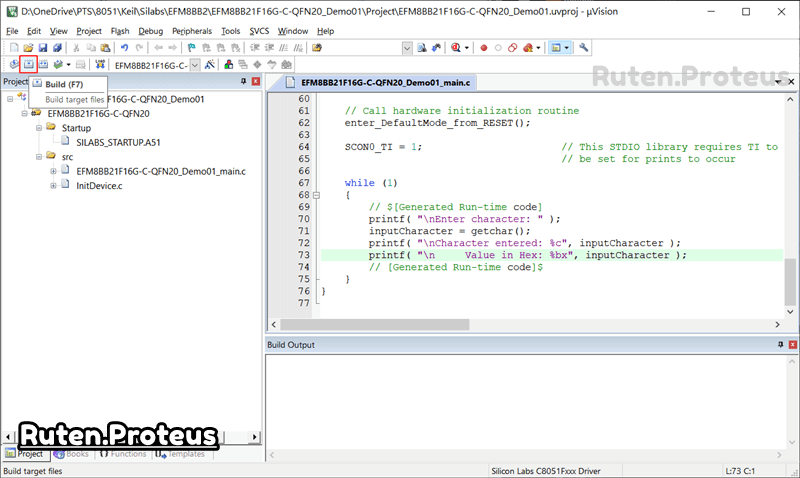The width and height of the screenshot is (800, 478).
Task: Close the Build Output panel
Action: pos(792,345)
